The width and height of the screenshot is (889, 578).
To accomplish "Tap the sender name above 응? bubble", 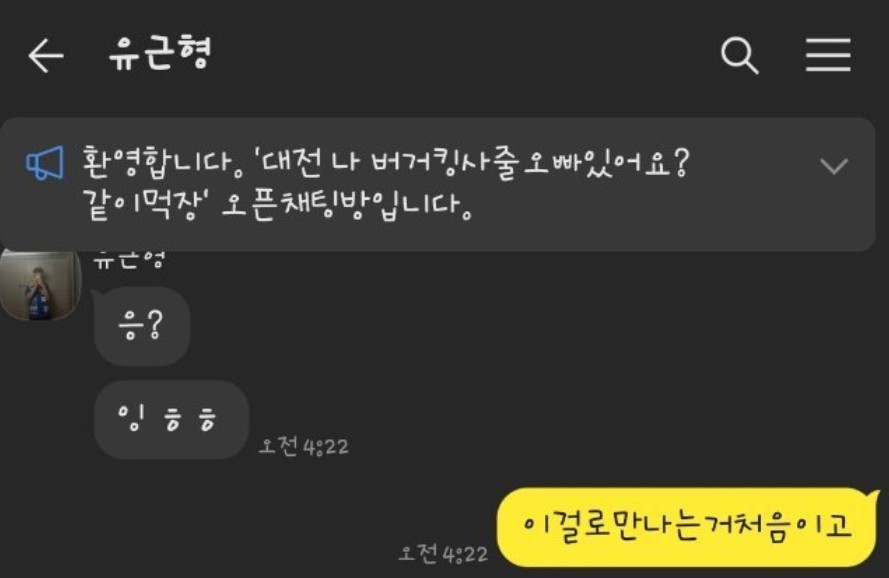I will (129, 260).
